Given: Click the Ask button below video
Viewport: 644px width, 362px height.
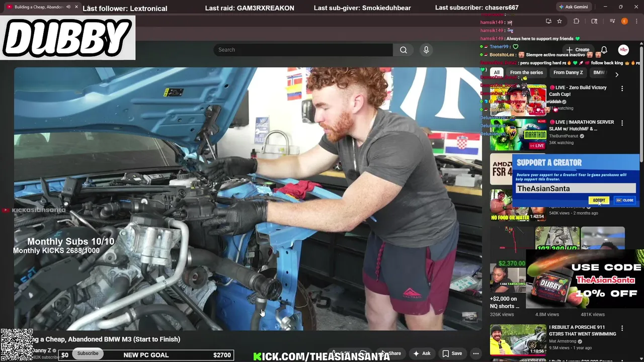Looking at the screenshot, I should pyautogui.click(x=422, y=353).
